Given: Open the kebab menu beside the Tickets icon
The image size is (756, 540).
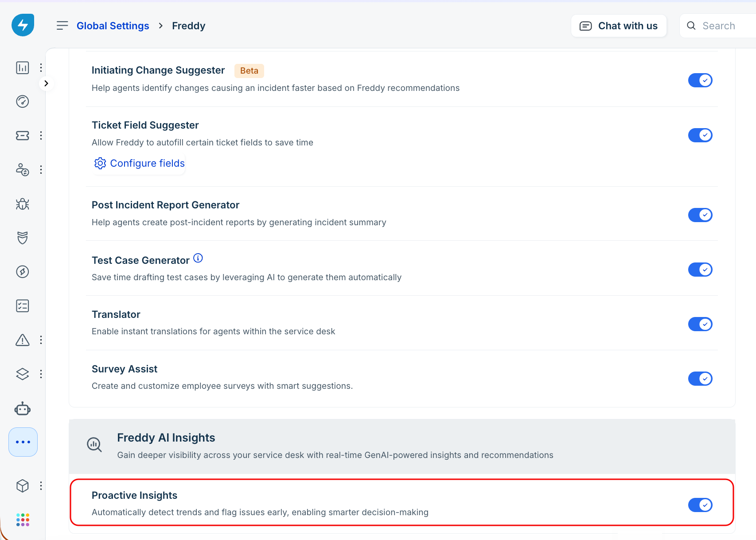Looking at the screenshot, I should point(41,136).
